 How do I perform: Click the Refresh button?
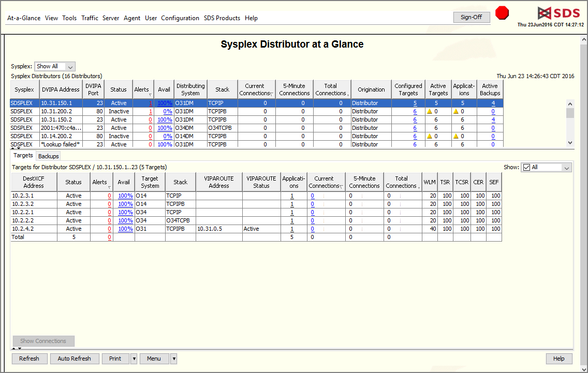click(x=30, y=359)
